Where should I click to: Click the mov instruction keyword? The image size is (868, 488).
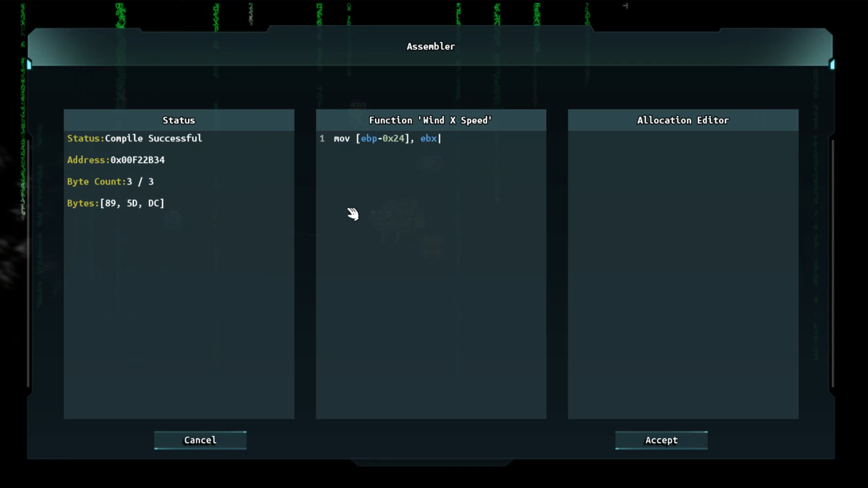pyautogui.click(x=341, y=139)
